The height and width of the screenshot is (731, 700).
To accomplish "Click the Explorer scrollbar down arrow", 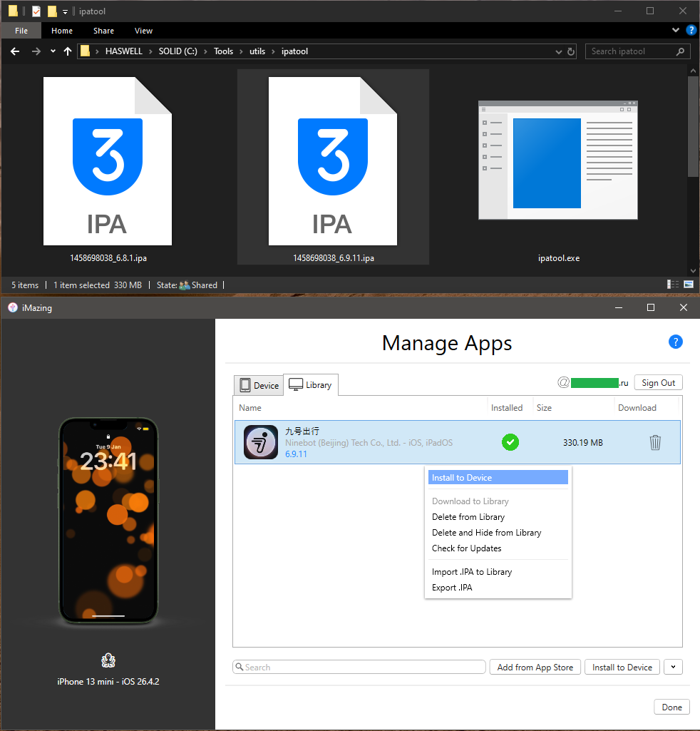I will [693, 271].
